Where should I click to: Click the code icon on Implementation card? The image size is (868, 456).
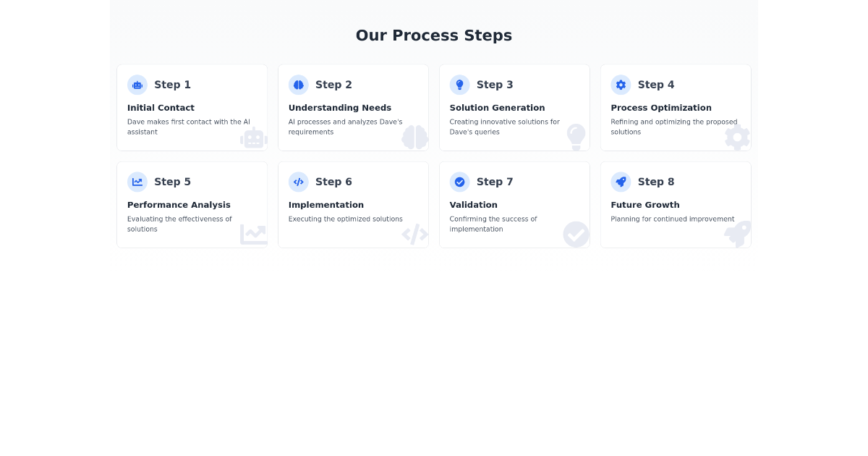click(299, 182)
